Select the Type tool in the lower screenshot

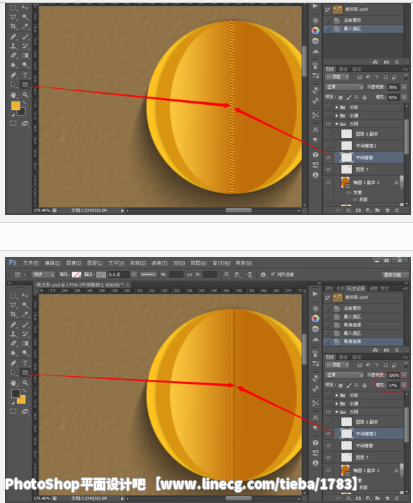tap(25, 363)
